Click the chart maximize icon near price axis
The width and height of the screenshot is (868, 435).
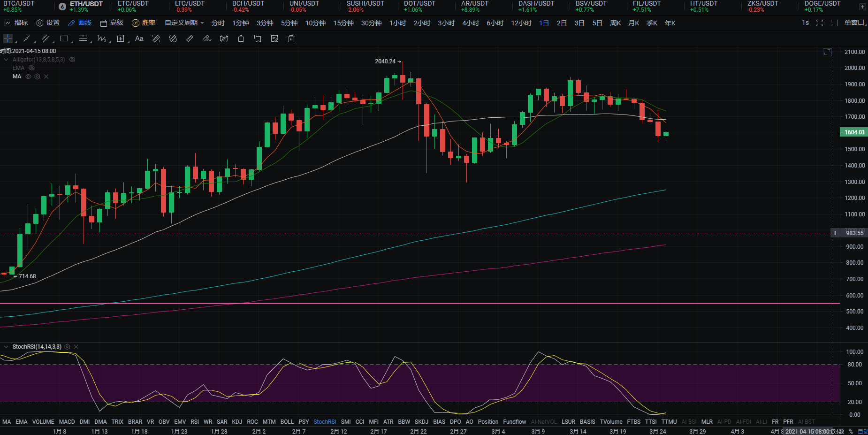(827, 52)
